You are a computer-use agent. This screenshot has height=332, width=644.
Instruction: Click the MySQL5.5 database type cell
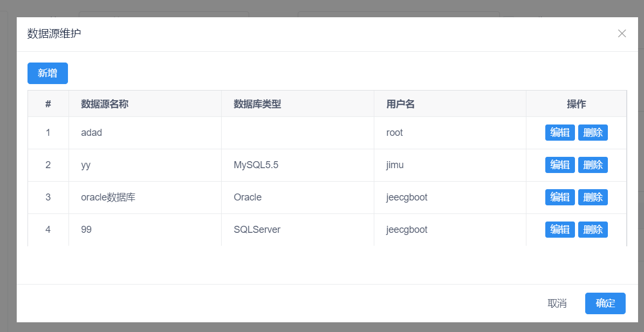coord(298,165)
